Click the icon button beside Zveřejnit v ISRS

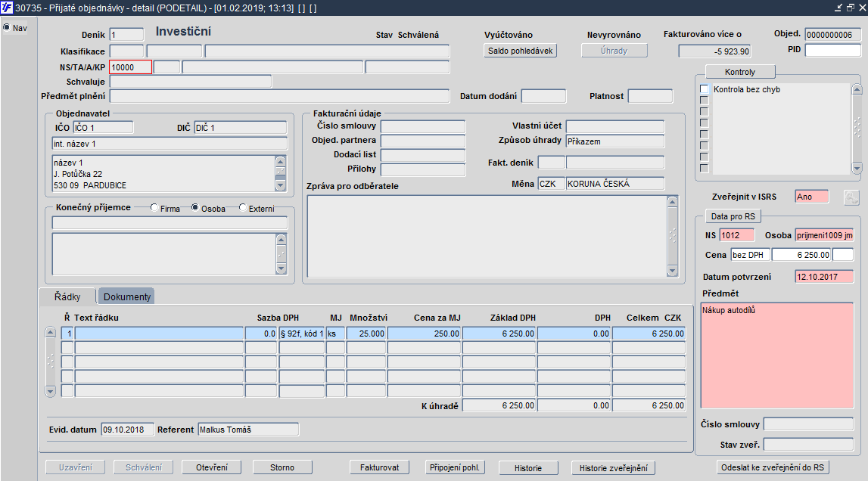(851, 197)
